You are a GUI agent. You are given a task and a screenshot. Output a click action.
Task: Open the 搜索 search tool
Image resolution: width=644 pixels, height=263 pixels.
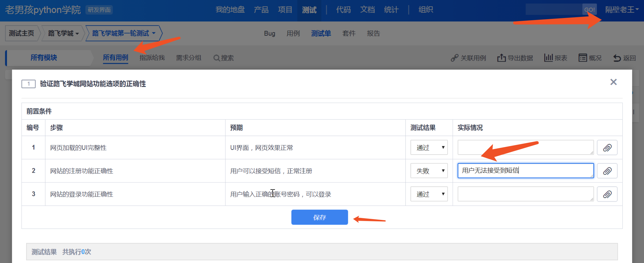click(224, 58)
